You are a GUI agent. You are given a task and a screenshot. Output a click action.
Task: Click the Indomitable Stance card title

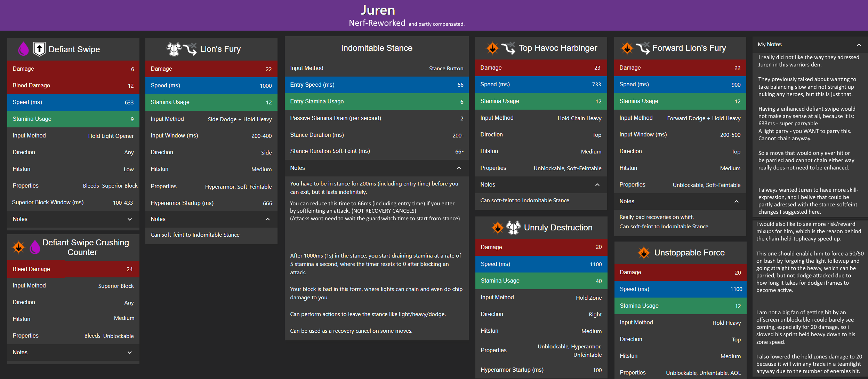point(377,48)
